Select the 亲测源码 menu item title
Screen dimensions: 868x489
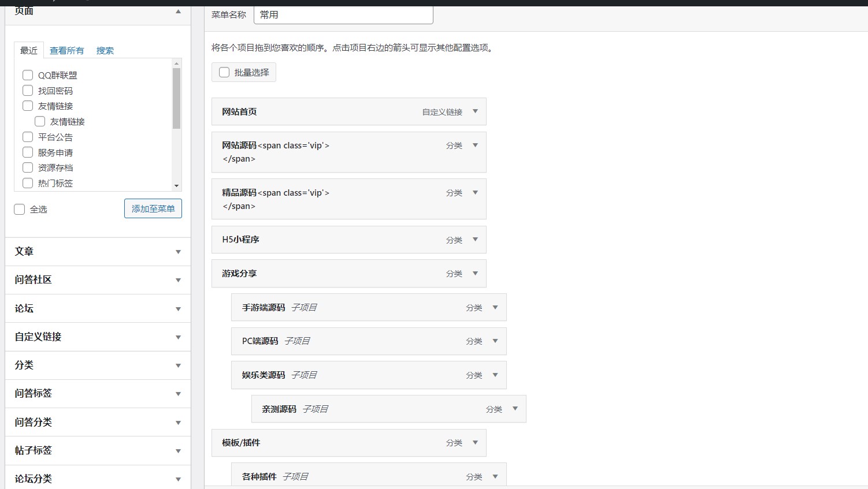pos(279,409)
